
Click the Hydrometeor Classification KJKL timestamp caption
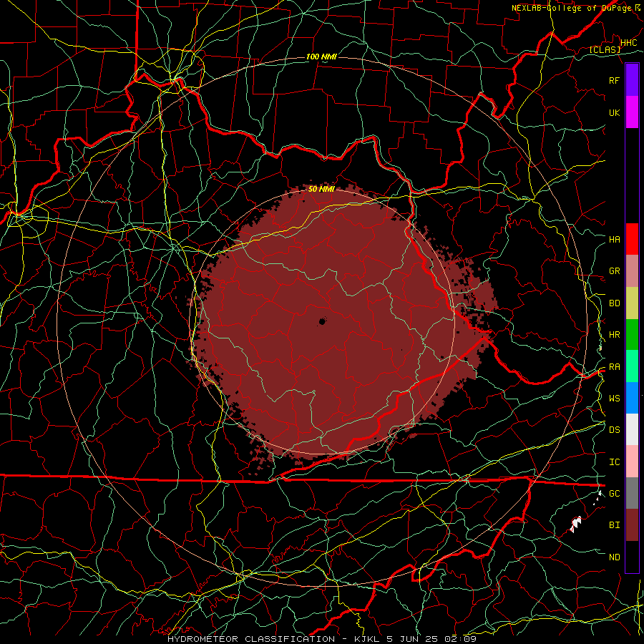click(322, 639)
